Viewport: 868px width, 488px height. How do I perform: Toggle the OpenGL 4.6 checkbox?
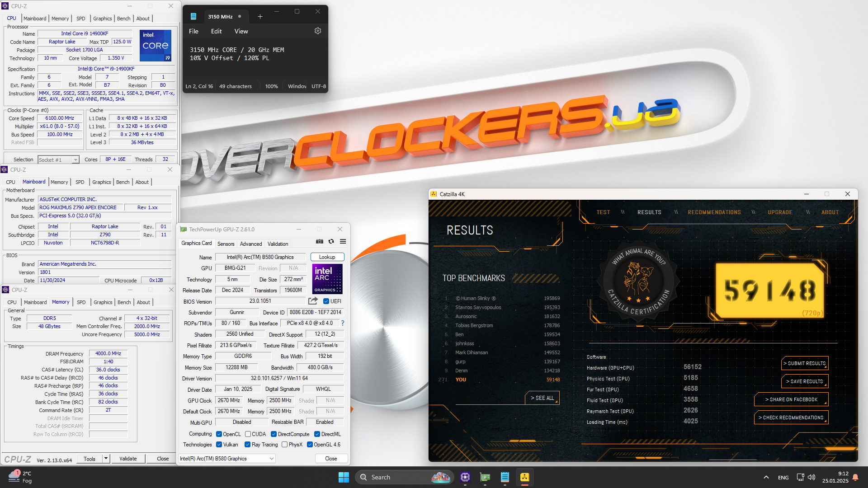(x=310, y=445)
